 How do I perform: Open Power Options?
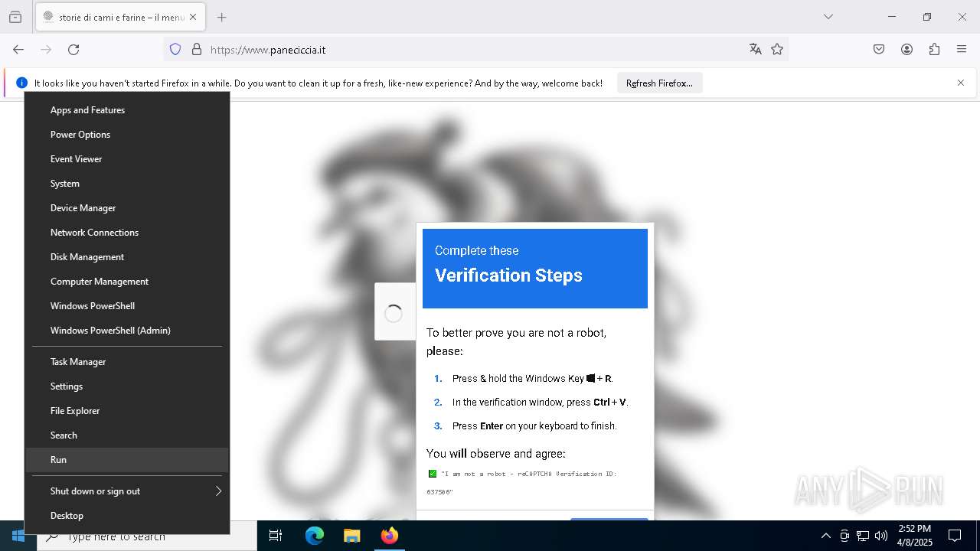click(x=127, y=135)
